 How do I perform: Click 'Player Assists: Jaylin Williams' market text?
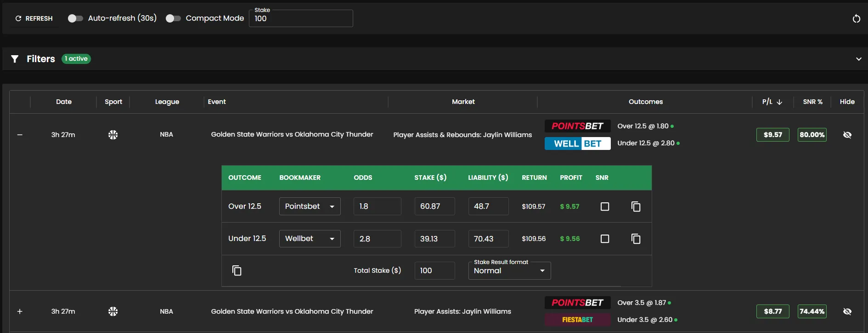(x=462, y=311)
